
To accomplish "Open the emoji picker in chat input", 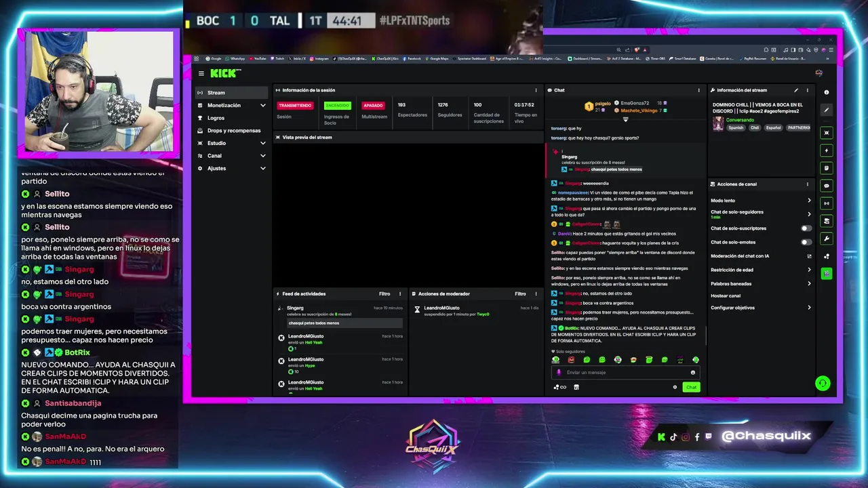I will (692, 372).
